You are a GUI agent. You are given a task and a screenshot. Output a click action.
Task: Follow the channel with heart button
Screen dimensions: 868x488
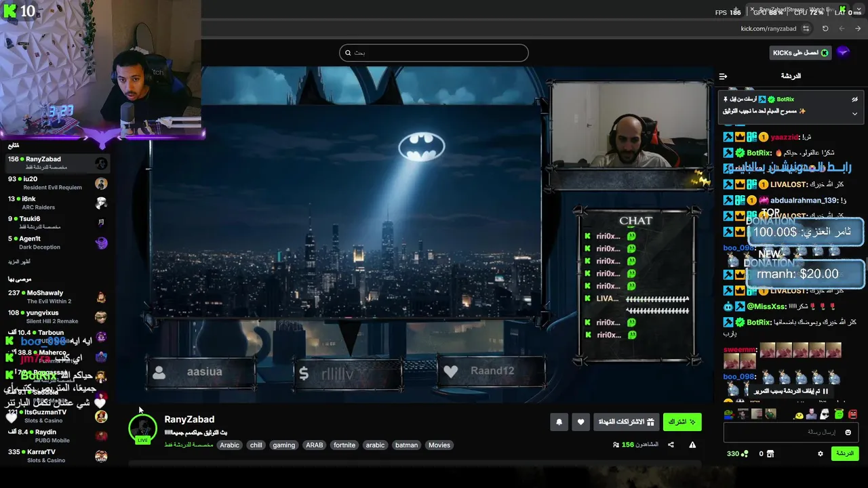pyautogui.click(x=580, y=422)
